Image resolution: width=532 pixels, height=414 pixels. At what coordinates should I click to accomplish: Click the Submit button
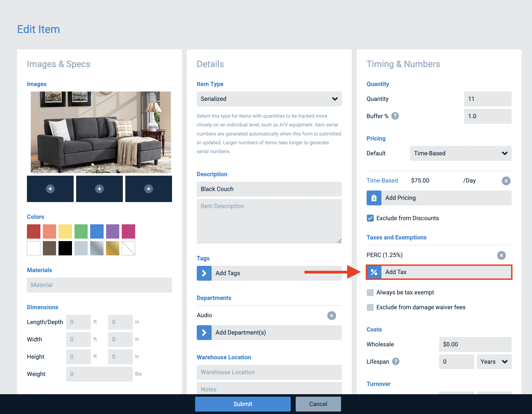point(243,404)
